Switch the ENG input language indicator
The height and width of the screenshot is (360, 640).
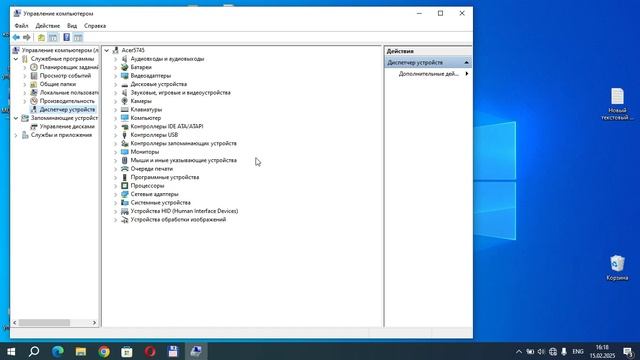[578, 351]
